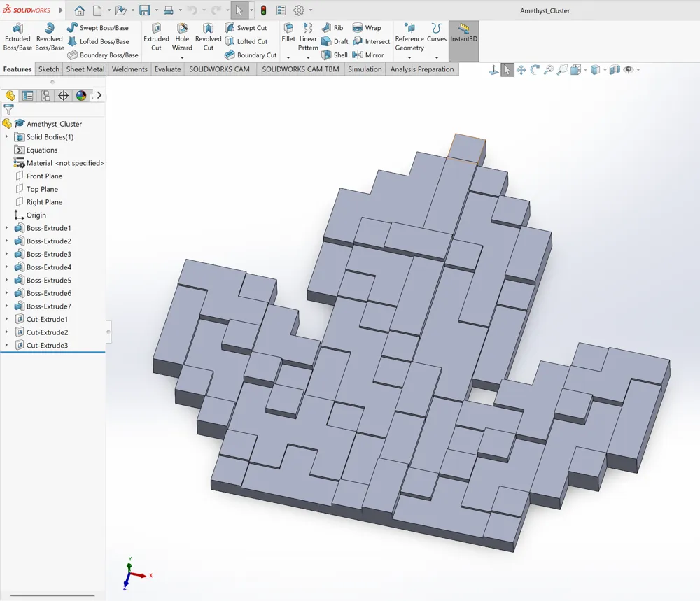
Task: Select the Extruded Boss/Base tool
Action: click(x=17, y=36)
